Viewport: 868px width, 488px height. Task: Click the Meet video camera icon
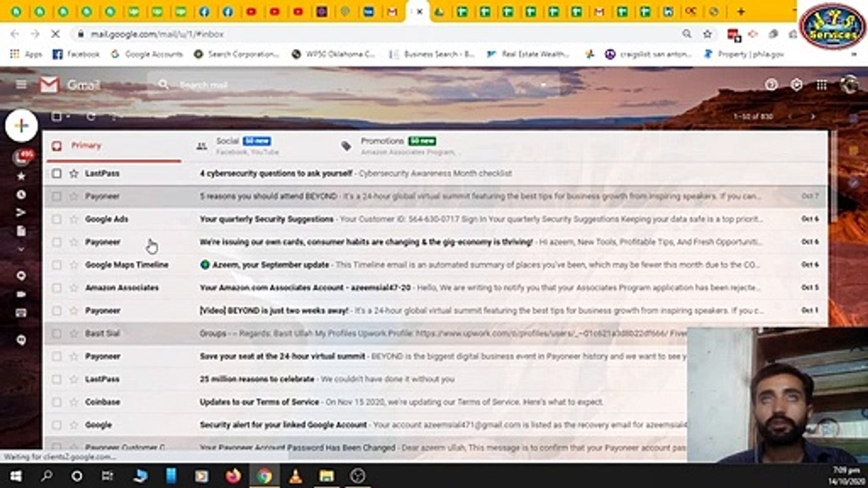click(x=21, y=294)
